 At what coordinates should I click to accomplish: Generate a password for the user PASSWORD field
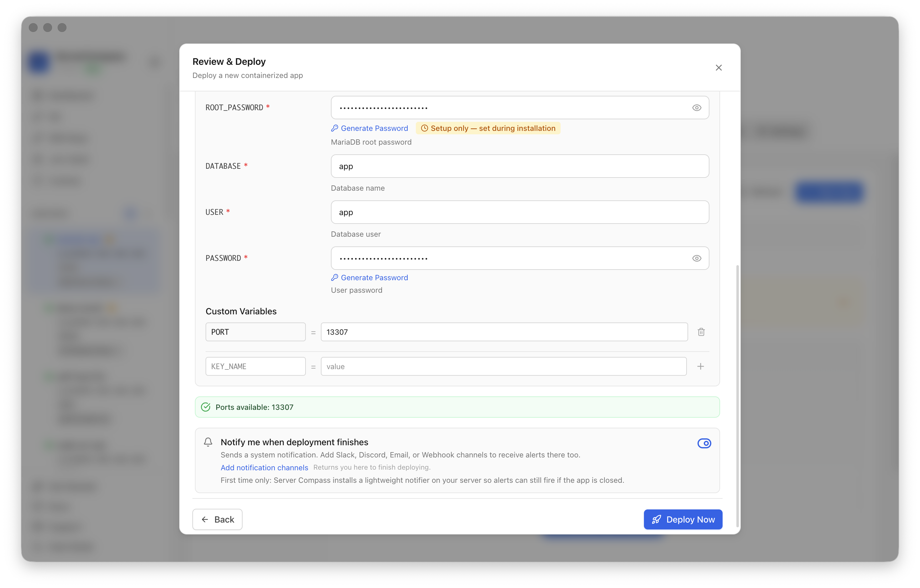tap(369, 278)
